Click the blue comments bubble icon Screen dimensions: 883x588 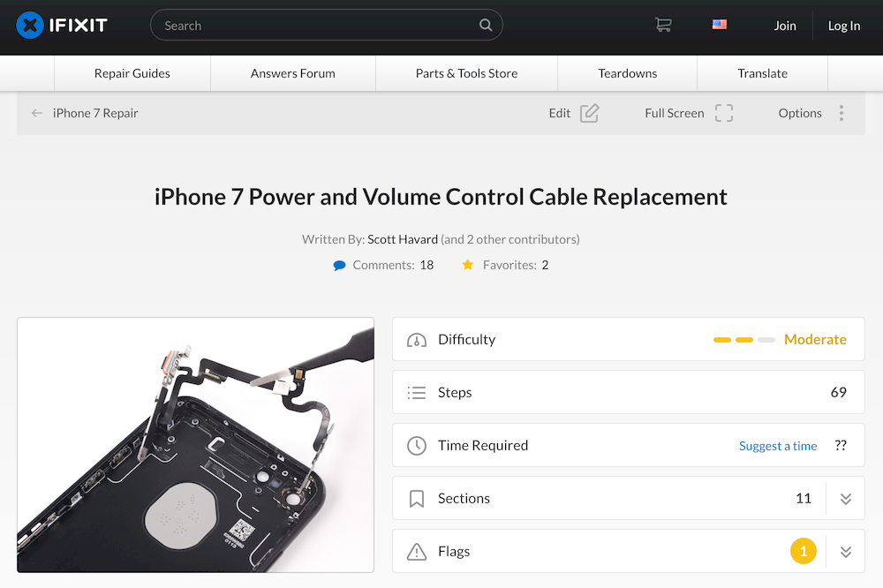pos(339,265)
